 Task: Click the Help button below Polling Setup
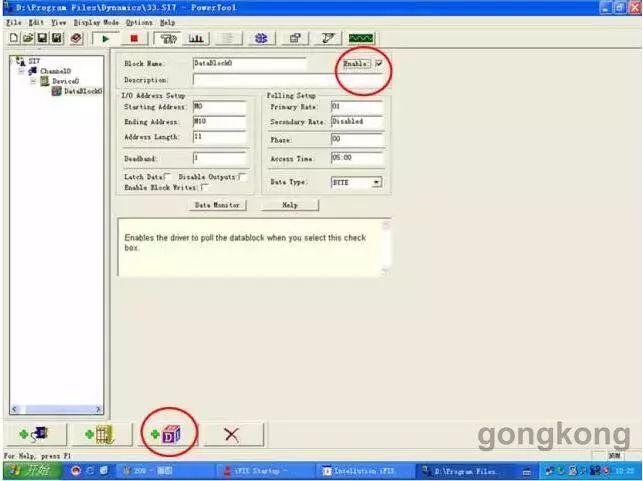[x=290, y=205]
